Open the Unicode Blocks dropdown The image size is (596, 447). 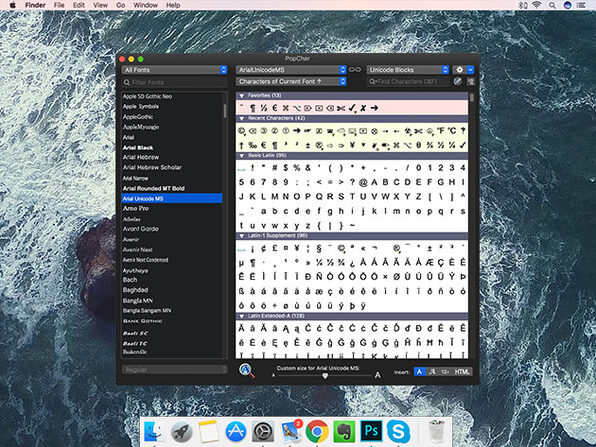click(407, 70)
